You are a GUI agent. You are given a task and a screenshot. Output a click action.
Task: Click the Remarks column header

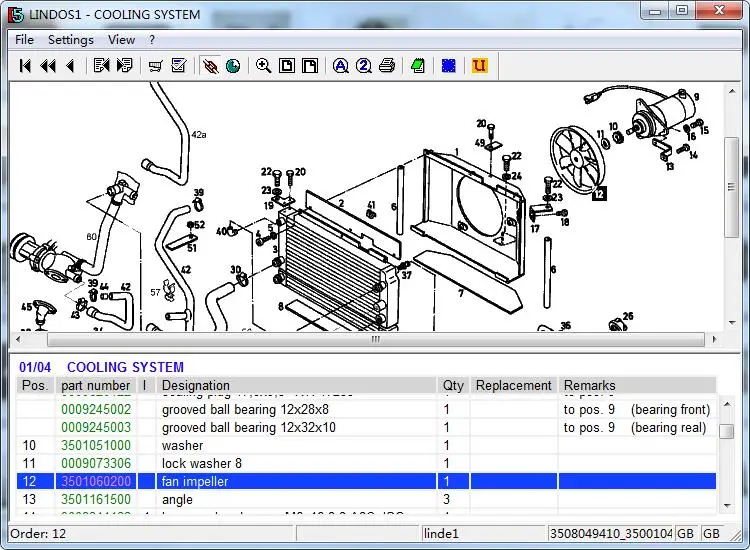[637, 385]
